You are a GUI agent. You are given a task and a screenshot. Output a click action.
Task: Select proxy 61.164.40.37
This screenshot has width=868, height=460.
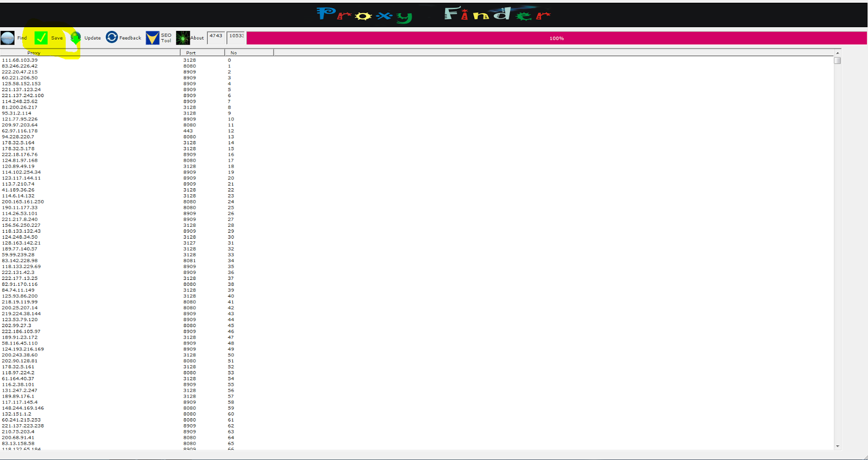click(x=18, y=379)
